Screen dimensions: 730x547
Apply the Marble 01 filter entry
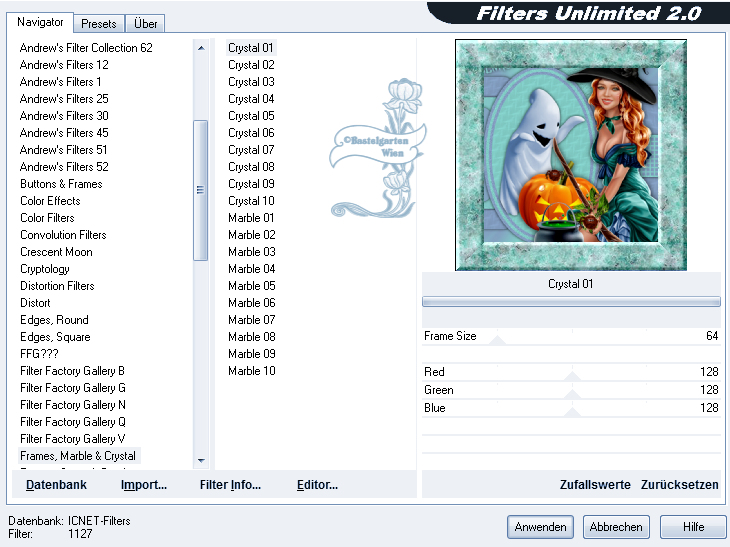tap(251, 218)
